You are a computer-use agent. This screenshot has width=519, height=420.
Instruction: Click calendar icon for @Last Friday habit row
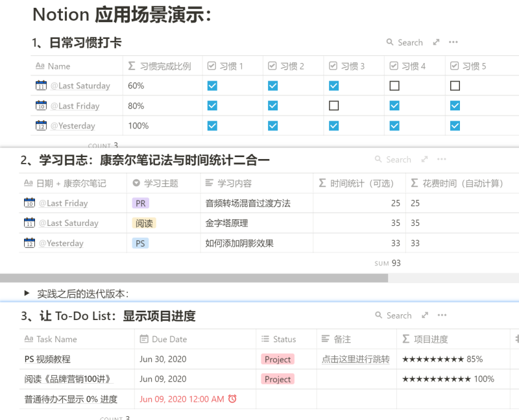tap(41, 105)
